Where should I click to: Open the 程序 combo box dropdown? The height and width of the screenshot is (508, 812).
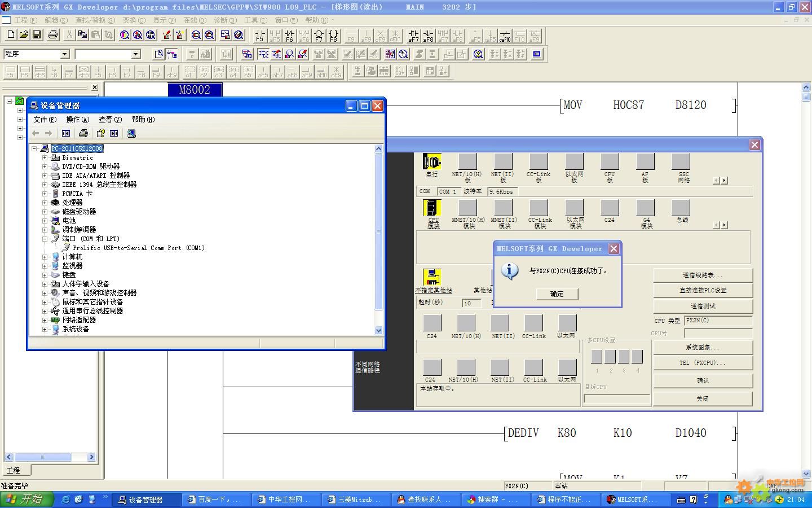click(x=64, y=54)
